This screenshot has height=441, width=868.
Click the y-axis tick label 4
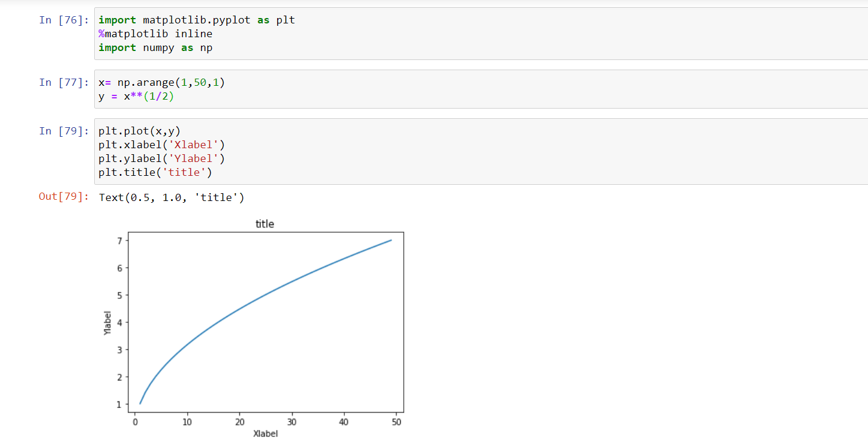(121, 323)
